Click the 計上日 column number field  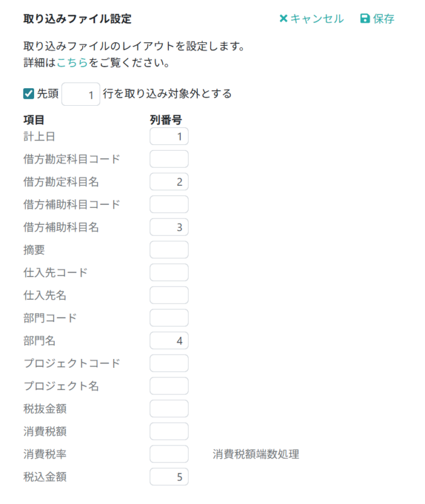(x=168, y=136)
